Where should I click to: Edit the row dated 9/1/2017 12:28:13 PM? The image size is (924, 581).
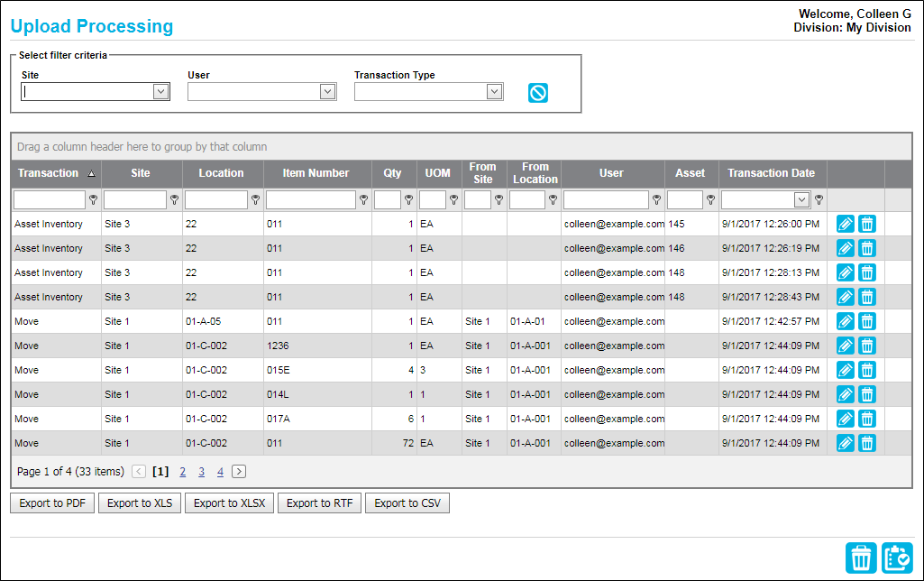pyautogui.click(x=845, y=272)
